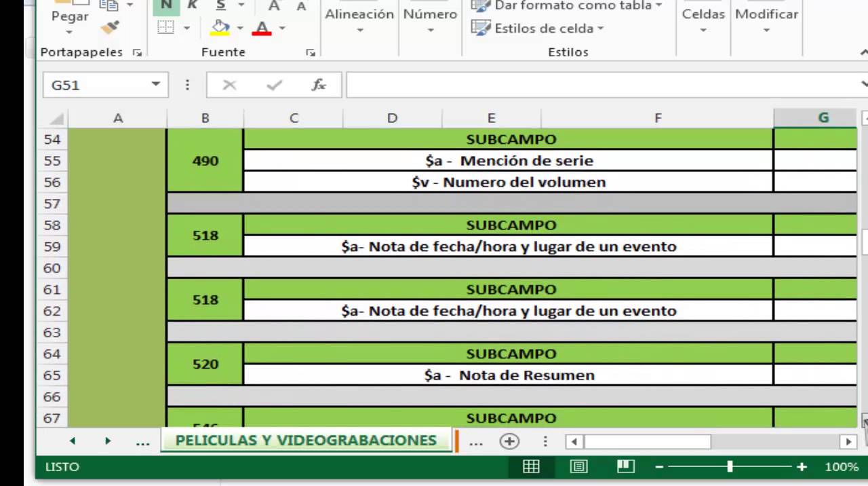Image resolution: width=868 pixels, height=486 pixels.
Task: Add new sheet with plus icon
Action: point(509,442)
